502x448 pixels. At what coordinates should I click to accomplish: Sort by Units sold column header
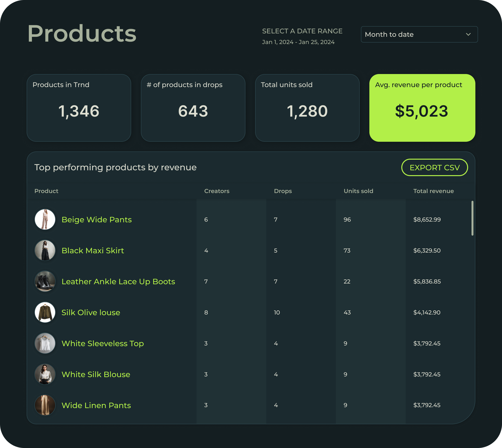coord(358,191)
